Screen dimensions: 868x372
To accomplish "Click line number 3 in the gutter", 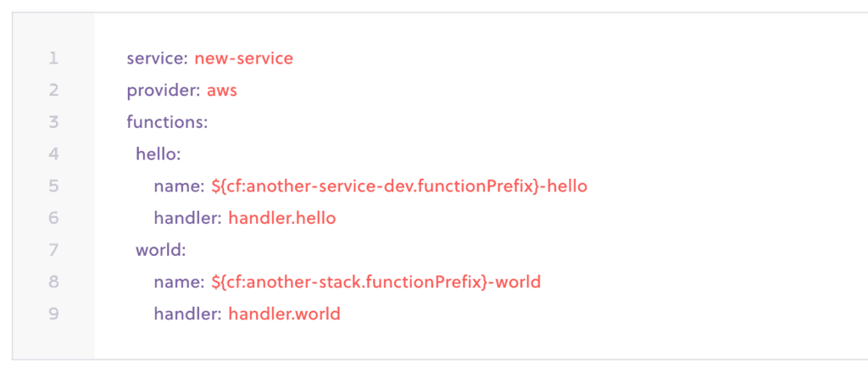I will 53,122.
